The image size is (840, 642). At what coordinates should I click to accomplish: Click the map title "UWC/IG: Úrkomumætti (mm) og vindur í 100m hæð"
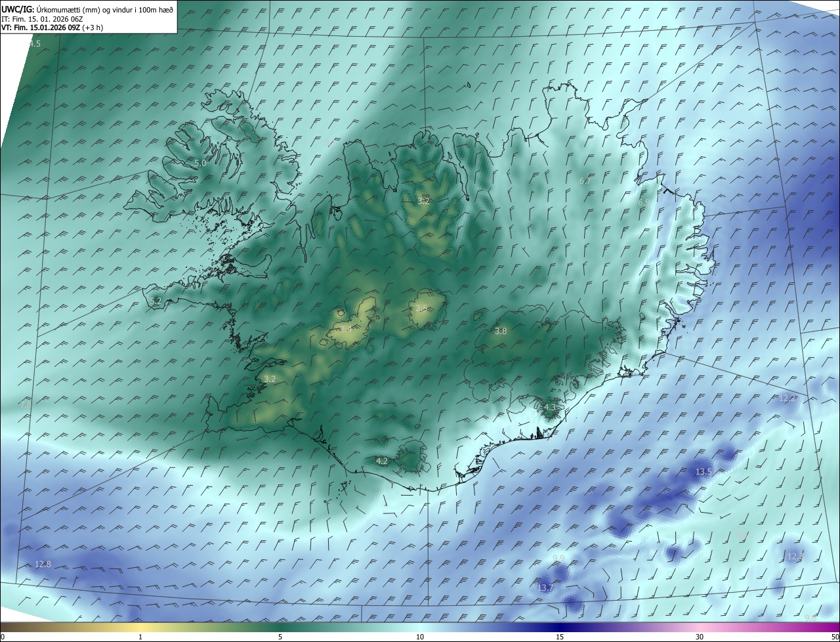point(87,9)
